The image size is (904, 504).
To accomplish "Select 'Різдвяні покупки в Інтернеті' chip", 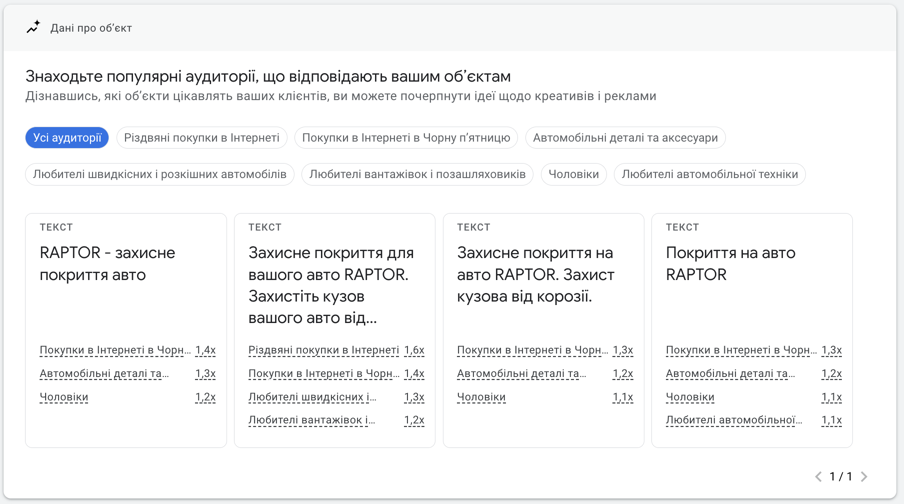I will click(202, 138).
